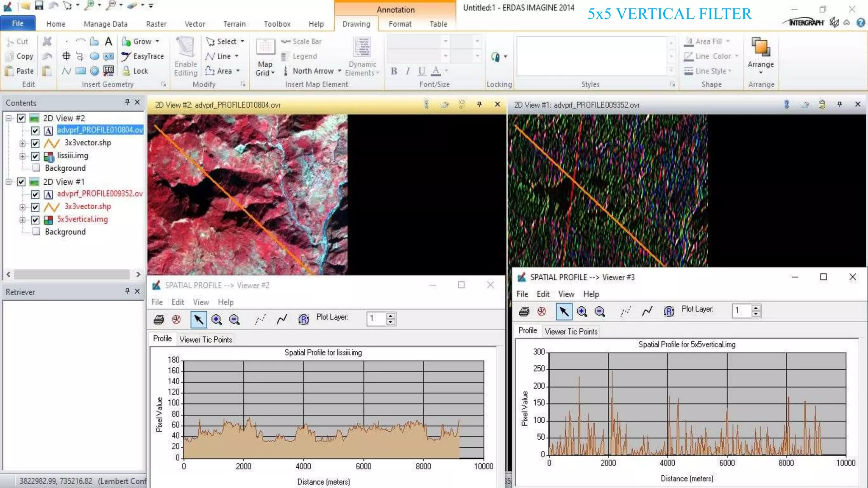Expand the lissiii.img tree node
Viewport: 868px width, 488px height.
click(22, 156)
